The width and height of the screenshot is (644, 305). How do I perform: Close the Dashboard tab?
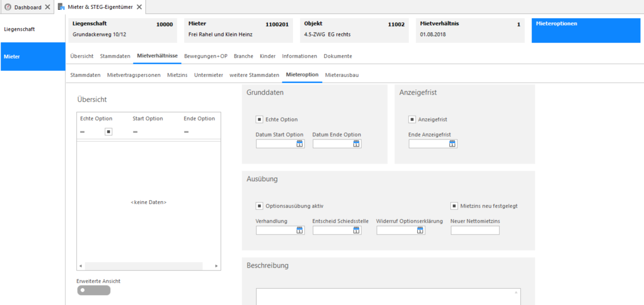pos(47,7)
